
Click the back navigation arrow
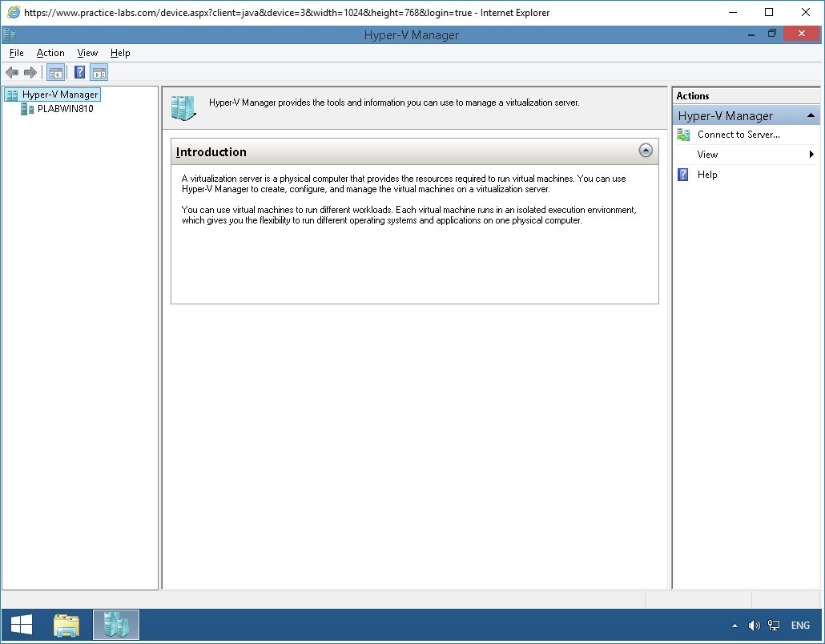click(x=12, y=72)
